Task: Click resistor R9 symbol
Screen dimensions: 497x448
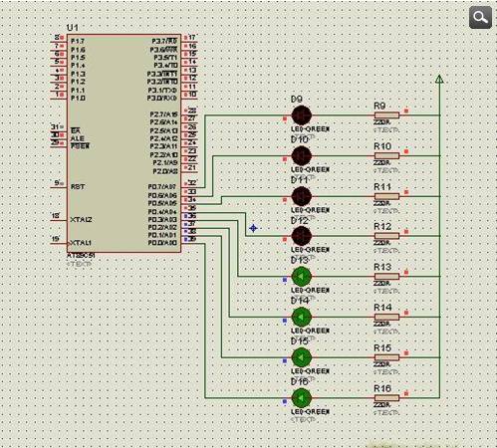Action: point(386,115)
